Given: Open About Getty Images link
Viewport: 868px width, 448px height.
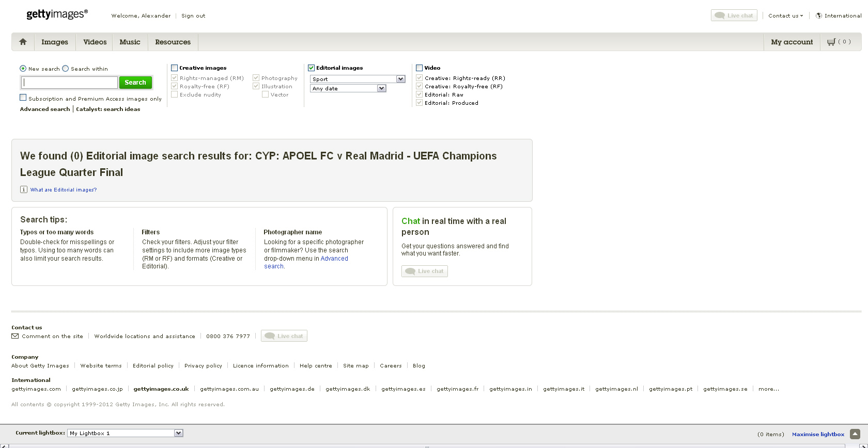Looking at the screenshot, I should (x=40, y=365).
